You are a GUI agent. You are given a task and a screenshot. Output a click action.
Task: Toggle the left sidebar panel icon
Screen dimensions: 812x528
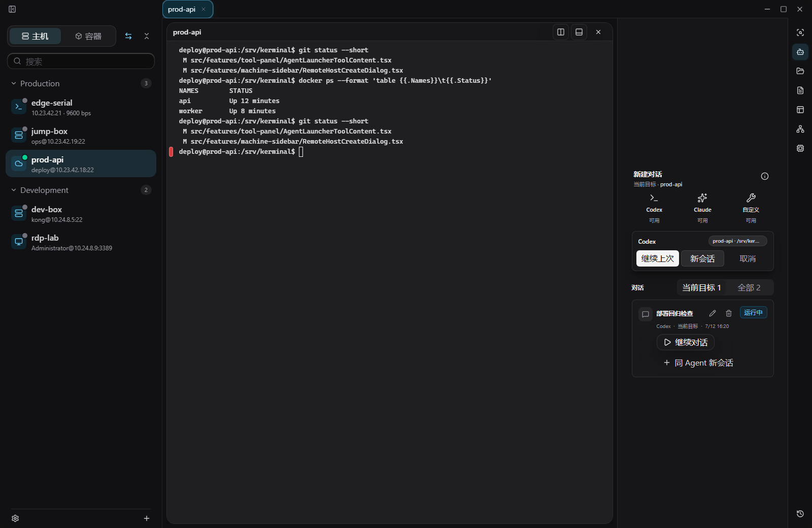click(12, 9)
